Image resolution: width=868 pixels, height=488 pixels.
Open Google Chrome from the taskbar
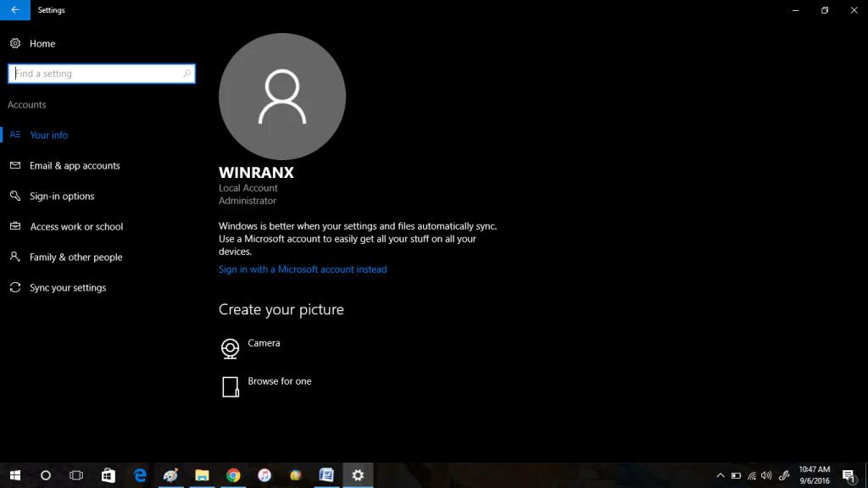click(233, 475)
